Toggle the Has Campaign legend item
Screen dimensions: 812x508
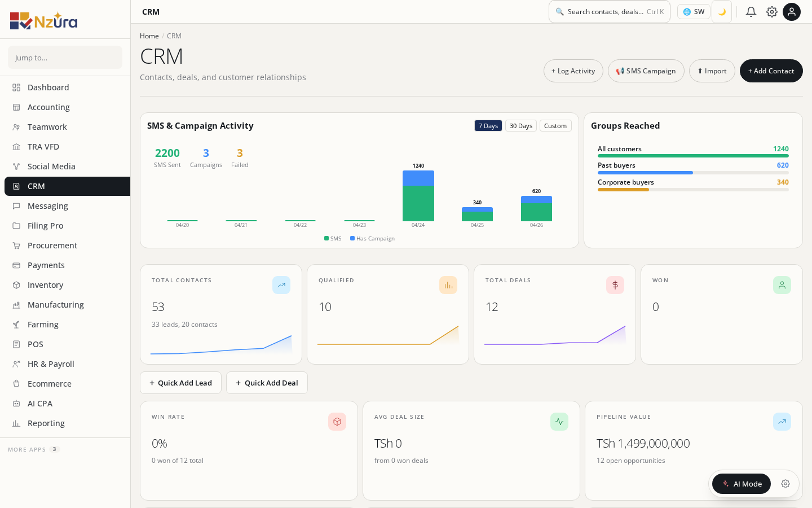point(372,238)
